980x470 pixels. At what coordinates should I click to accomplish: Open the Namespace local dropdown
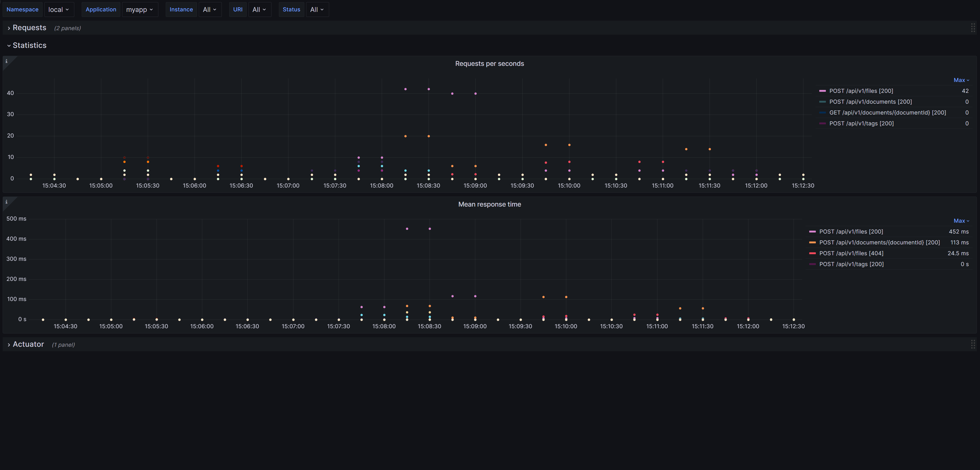tap(59, 10)
